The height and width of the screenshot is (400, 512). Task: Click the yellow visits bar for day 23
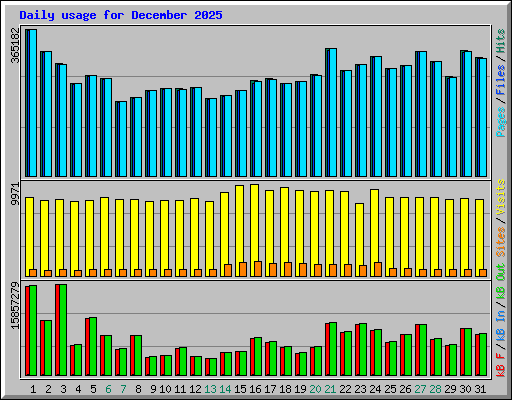pos(360,240)
